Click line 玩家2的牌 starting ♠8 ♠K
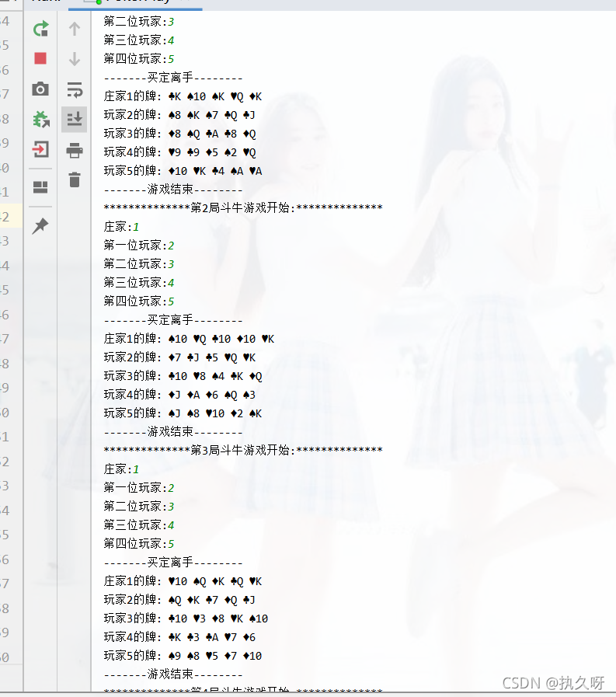 coord(179,115)
